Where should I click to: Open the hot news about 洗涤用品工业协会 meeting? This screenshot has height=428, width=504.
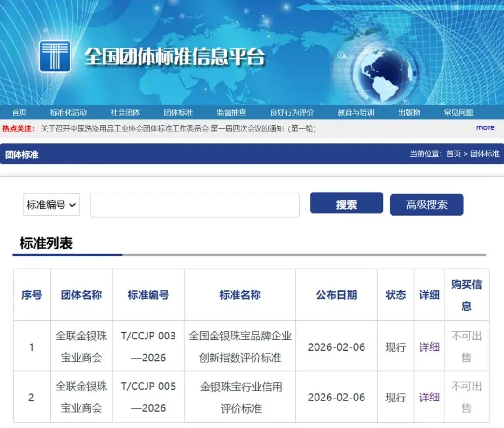click(178, 129)
